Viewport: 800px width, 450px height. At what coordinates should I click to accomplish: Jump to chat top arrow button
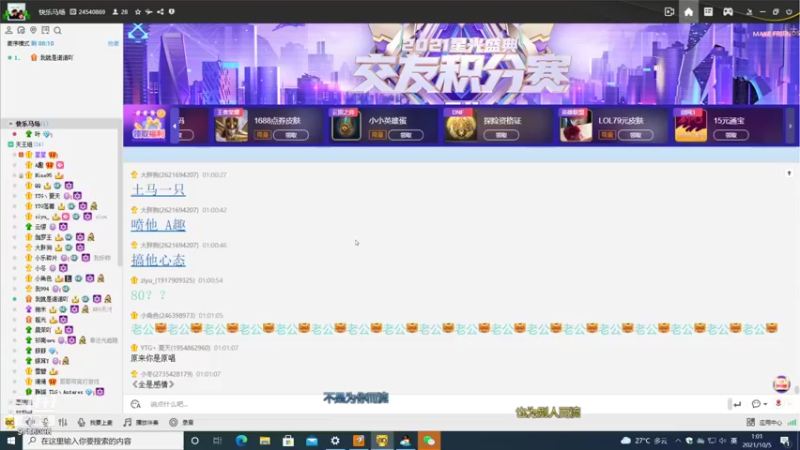[789, 173]
